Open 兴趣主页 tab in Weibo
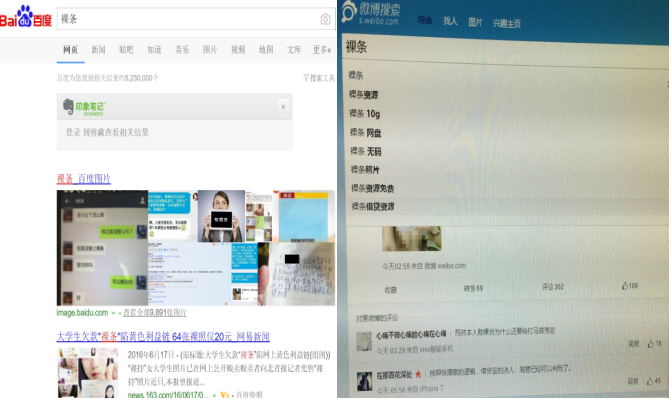The height and width of the screenshot is (408, 672). (x=507, y=24)
